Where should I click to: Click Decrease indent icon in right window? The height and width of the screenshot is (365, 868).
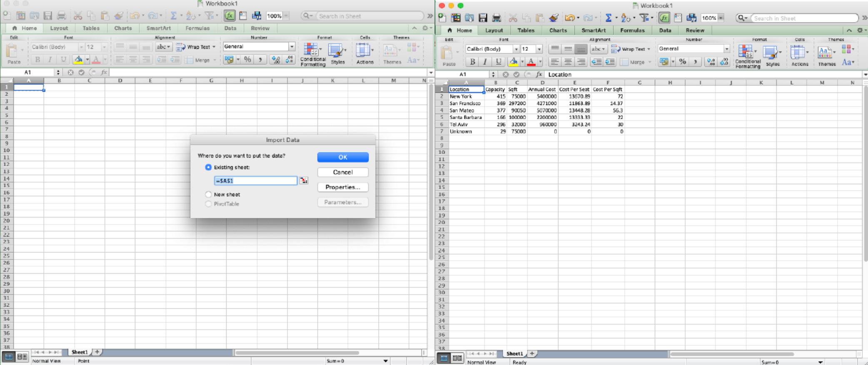click(596, 62)
